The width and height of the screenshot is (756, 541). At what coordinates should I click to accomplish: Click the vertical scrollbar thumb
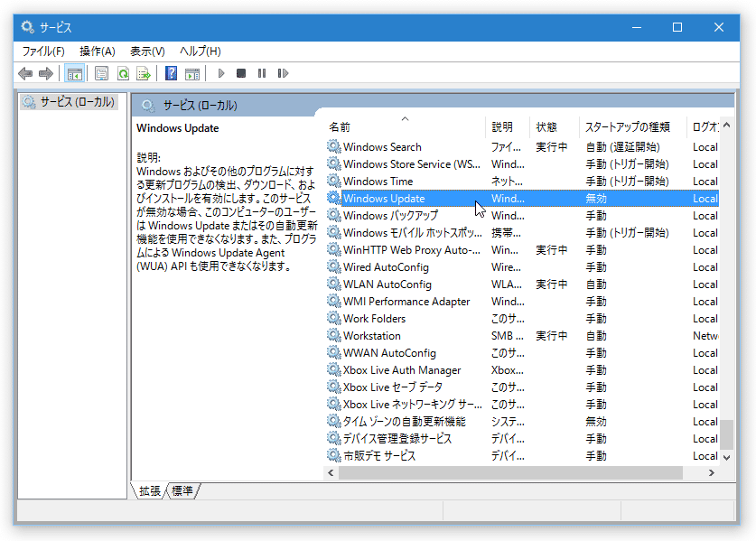[x=726, y=434]
